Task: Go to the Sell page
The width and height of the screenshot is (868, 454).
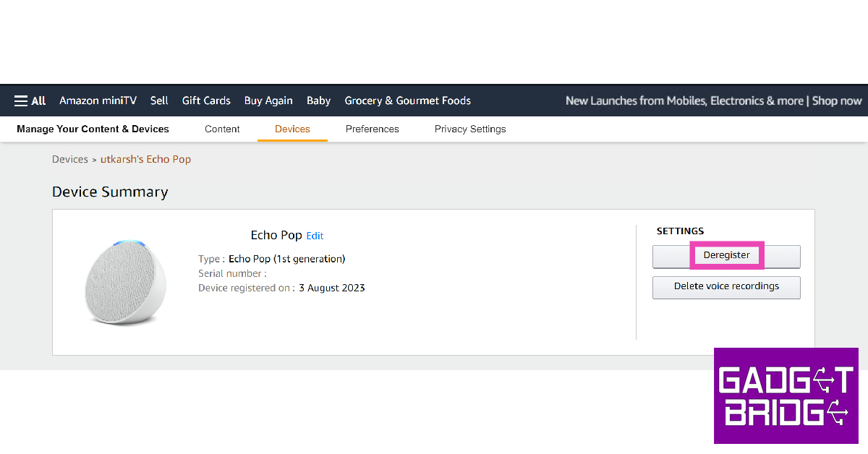Action: tap(159, 100)
